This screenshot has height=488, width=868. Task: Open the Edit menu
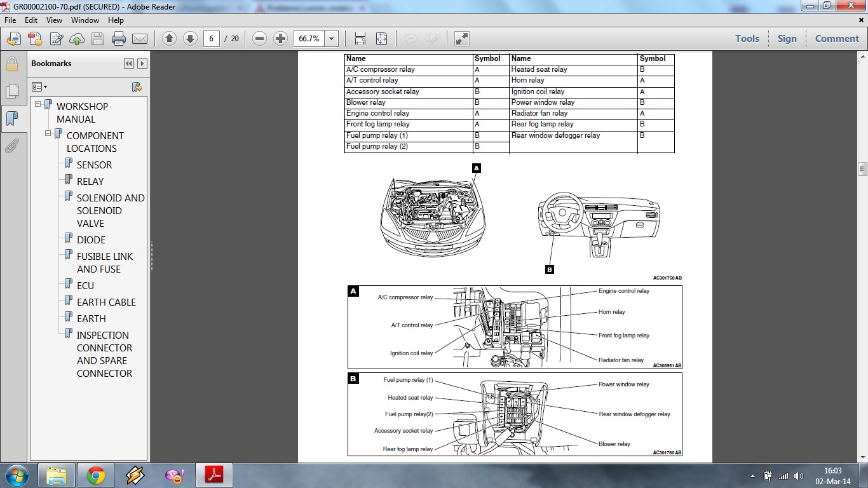(32, 20)
